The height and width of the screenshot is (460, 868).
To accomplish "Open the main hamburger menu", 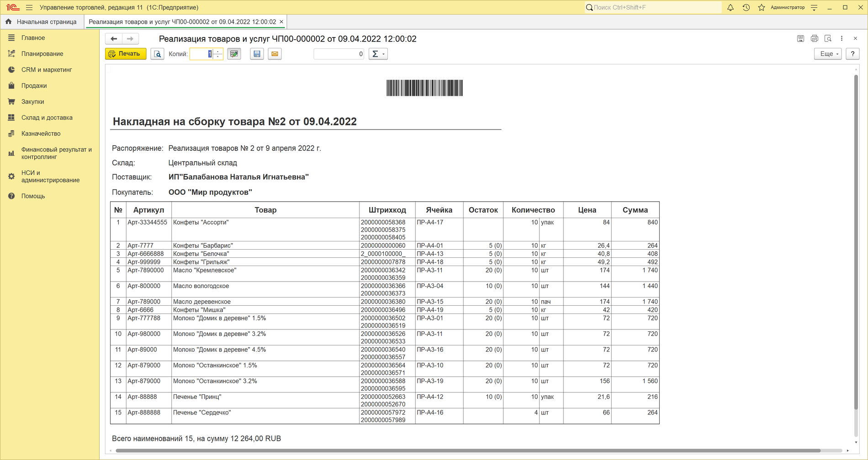I will pyautogui.click(x=29, y=7).
